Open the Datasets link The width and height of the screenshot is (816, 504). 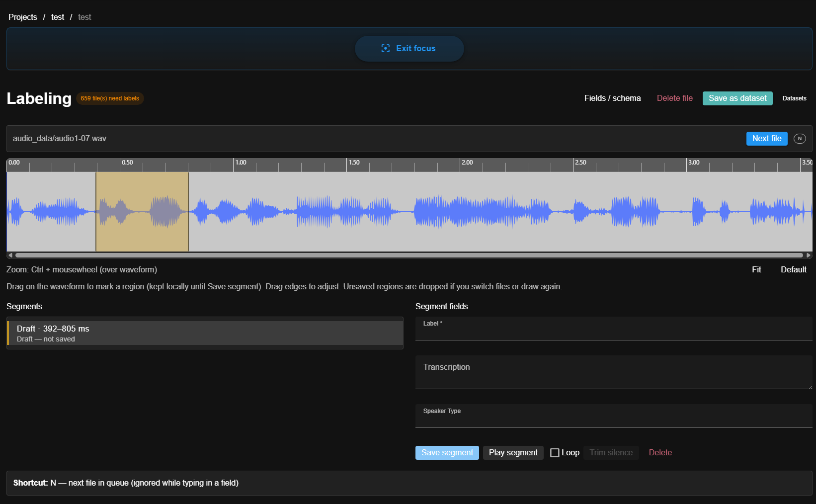click(x=794, y=98)
